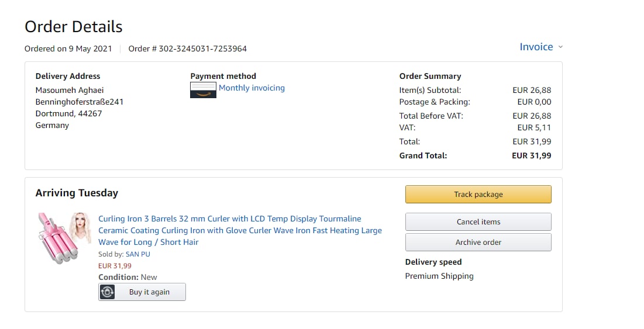The image size is (644, 329).
Task: Visit the SAN PU seller page
Action: (x=137, y=255)
